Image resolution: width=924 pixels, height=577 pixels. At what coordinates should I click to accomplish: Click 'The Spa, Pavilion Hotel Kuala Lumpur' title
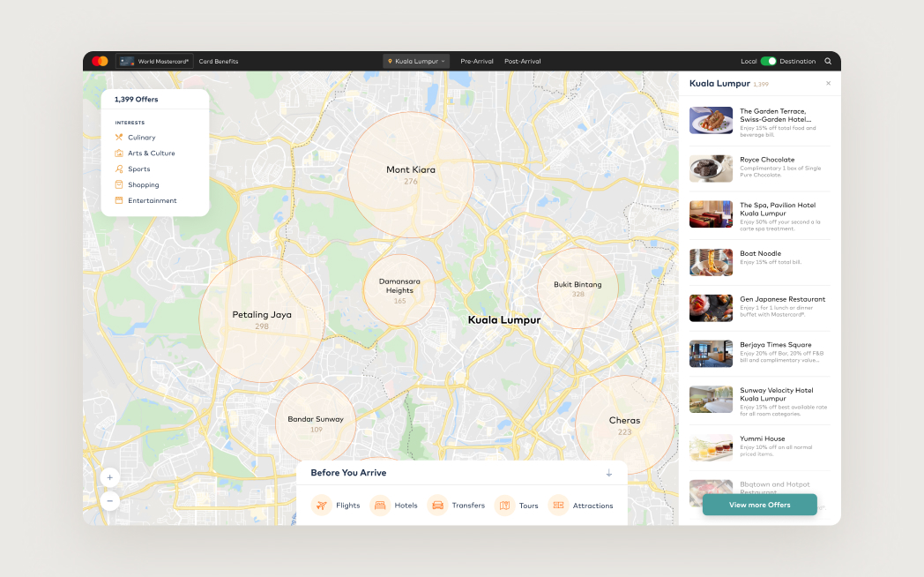(x=778, y=209)
